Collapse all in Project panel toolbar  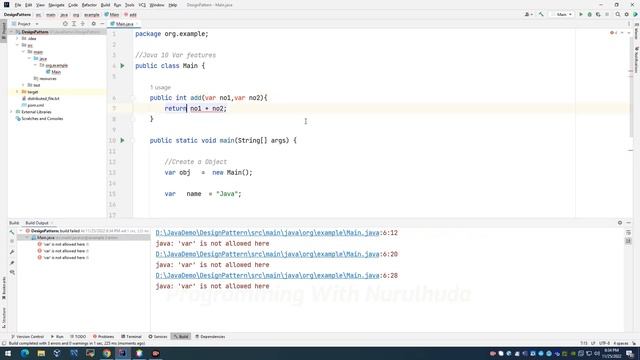pyautogui.click(x=83, y=24)
